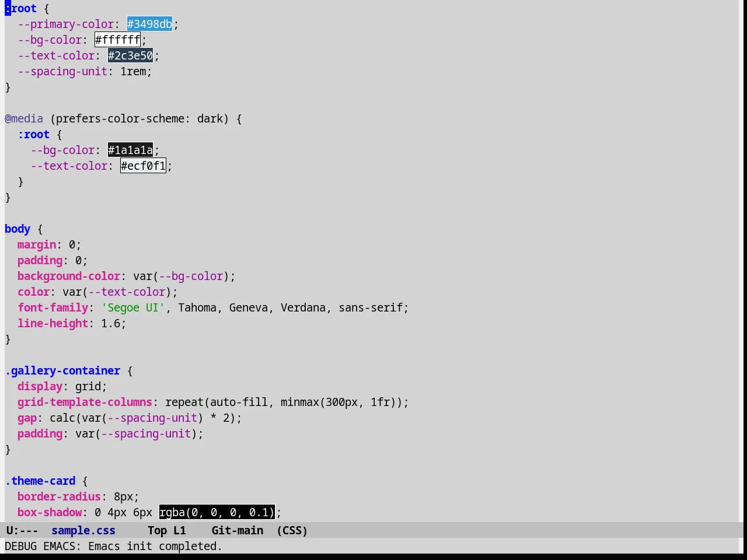Click the rgba(0, 0, 0, 0.1) shadow color

[217, 512]
